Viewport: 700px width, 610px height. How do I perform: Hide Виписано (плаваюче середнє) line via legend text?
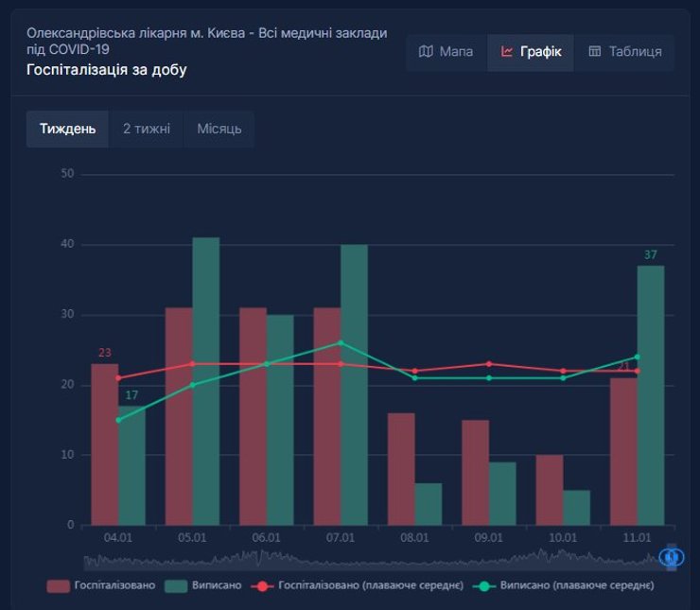(x=576, y=586)
